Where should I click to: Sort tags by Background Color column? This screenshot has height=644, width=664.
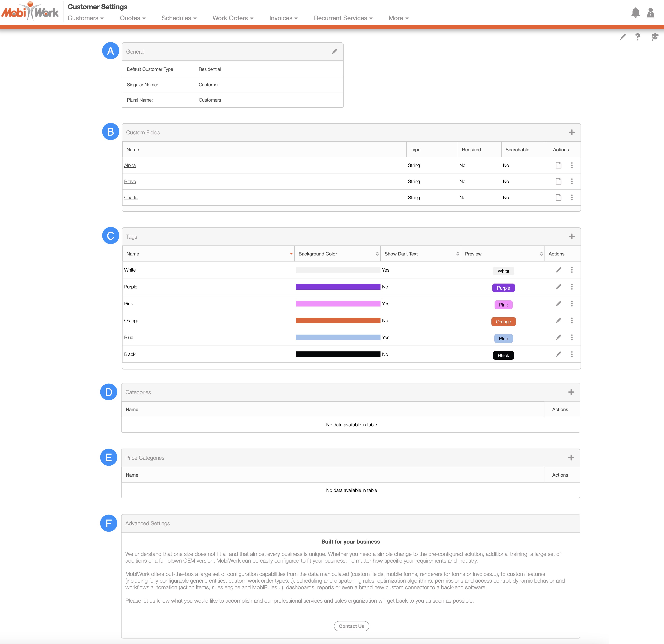click(x=337, y=254)
